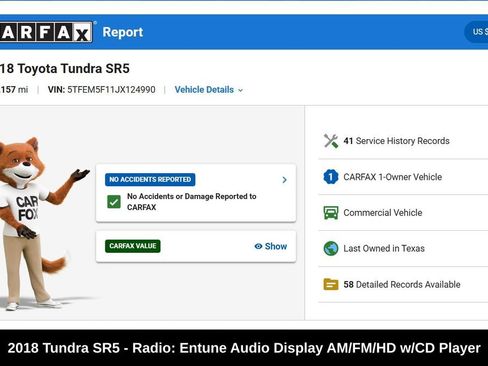The image size is (488, 366).
Task: Open Commercial Vehicle row
Action: 403,213
